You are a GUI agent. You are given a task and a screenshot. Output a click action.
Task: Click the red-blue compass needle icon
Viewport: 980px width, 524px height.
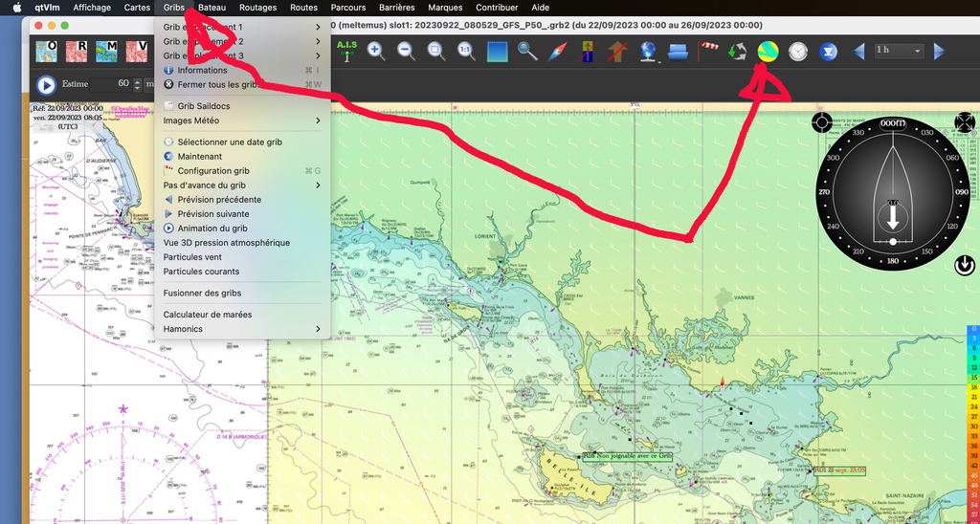coord(557,52)
